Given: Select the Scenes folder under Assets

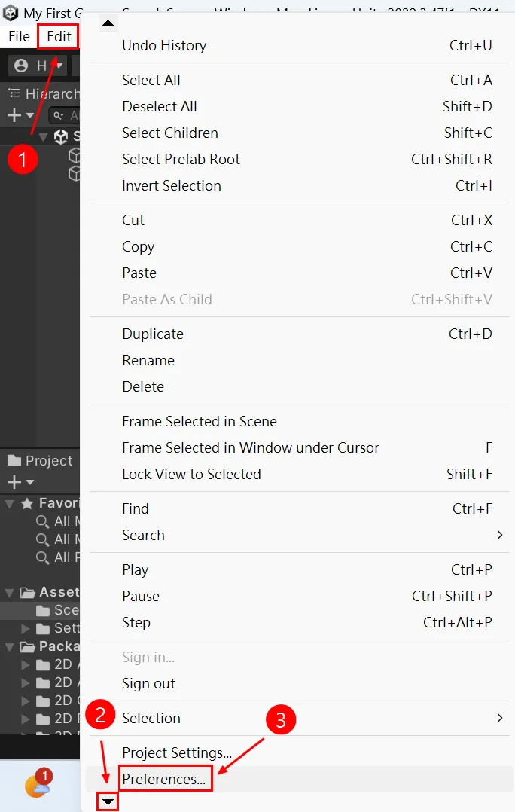Looking at the screenshot, I should click(57, 610).
